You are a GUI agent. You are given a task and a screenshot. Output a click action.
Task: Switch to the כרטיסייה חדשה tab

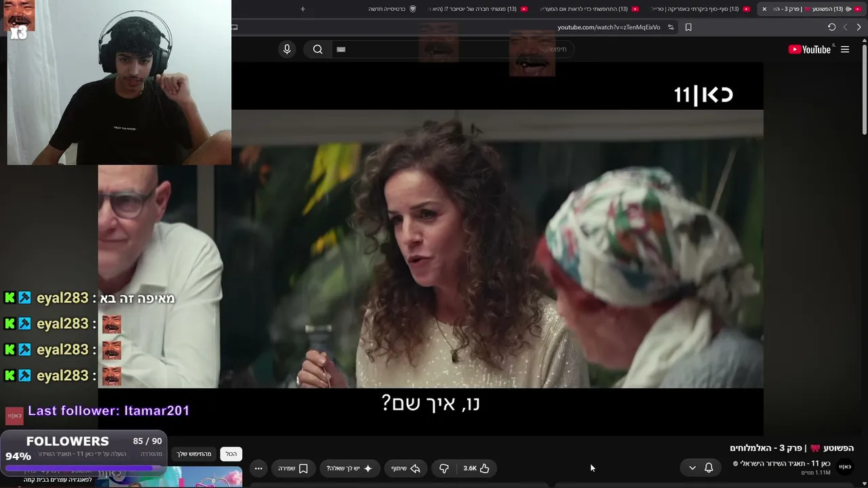click(x=392, y=9)
